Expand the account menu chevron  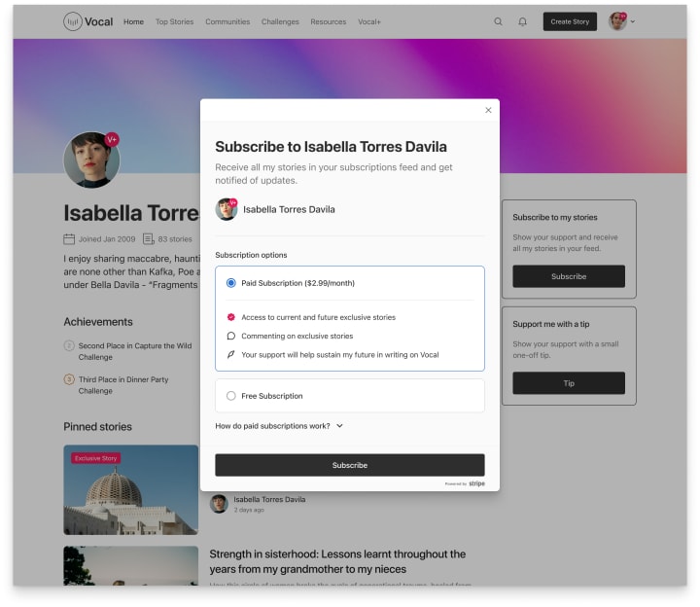[x=633, y=21]
